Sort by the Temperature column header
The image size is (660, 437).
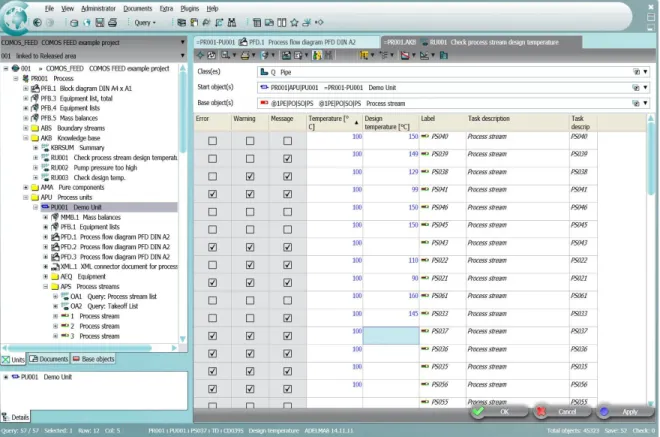(x=334, y=123)
